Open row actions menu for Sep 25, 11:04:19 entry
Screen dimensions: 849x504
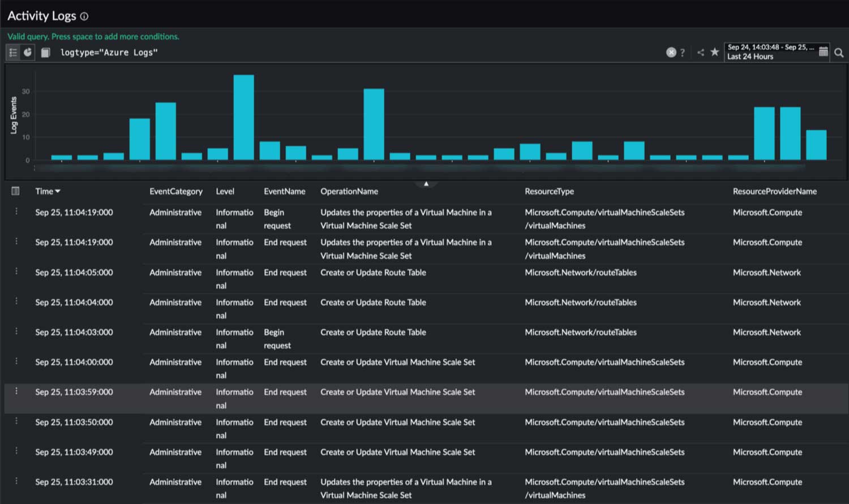click(x=16, y=212)
